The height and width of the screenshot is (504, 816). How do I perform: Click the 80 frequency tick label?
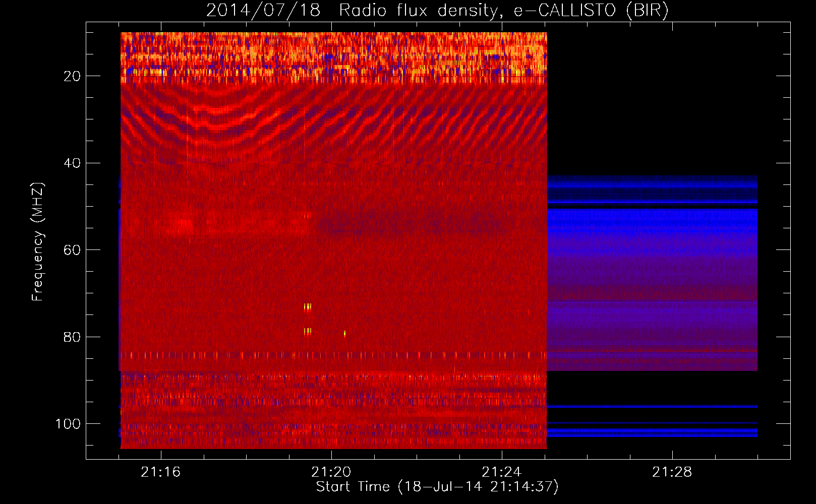72,337
